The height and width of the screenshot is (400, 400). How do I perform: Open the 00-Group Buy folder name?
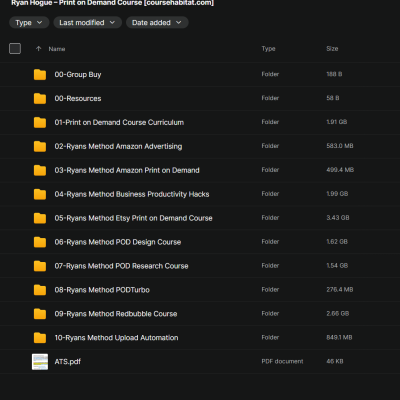78,75
